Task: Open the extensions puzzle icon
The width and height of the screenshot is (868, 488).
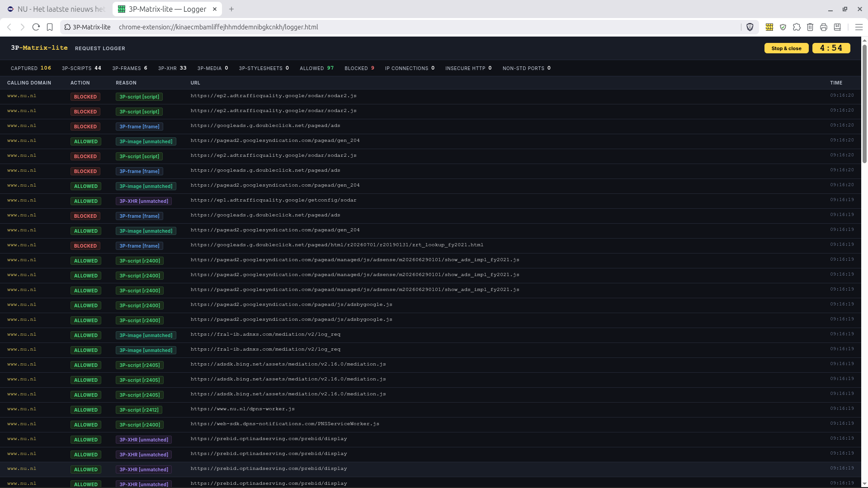Action: [797, 27]
